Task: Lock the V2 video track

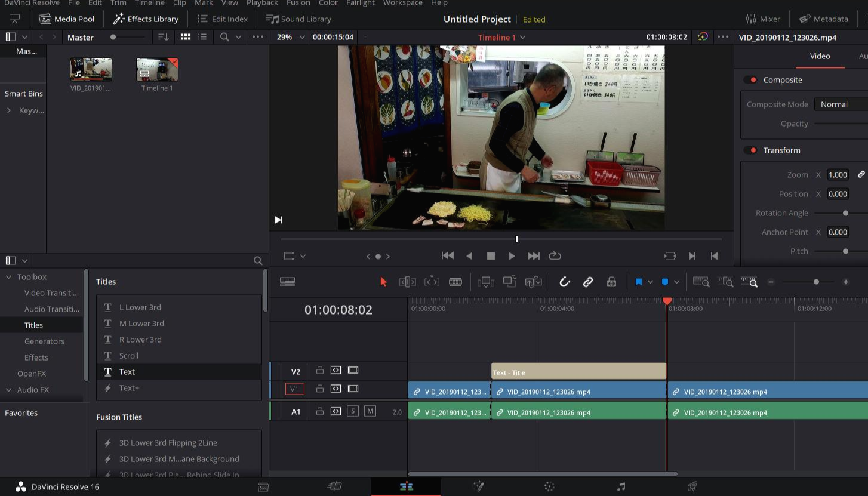Action: (x=320, y=370)
